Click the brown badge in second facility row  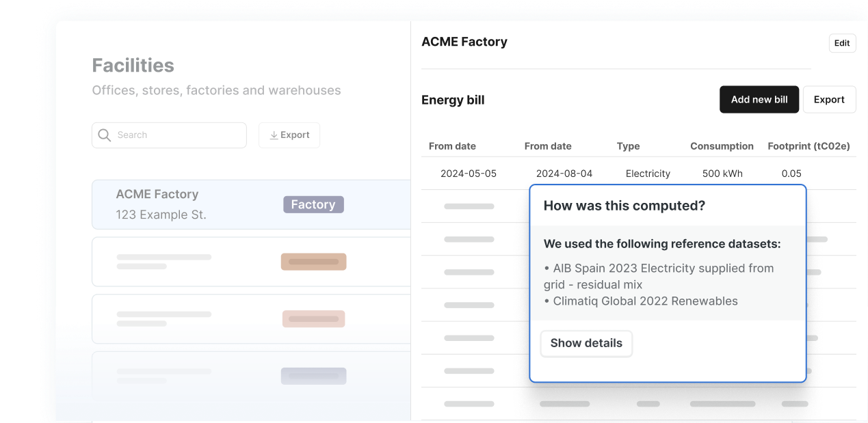click(313, 262)
